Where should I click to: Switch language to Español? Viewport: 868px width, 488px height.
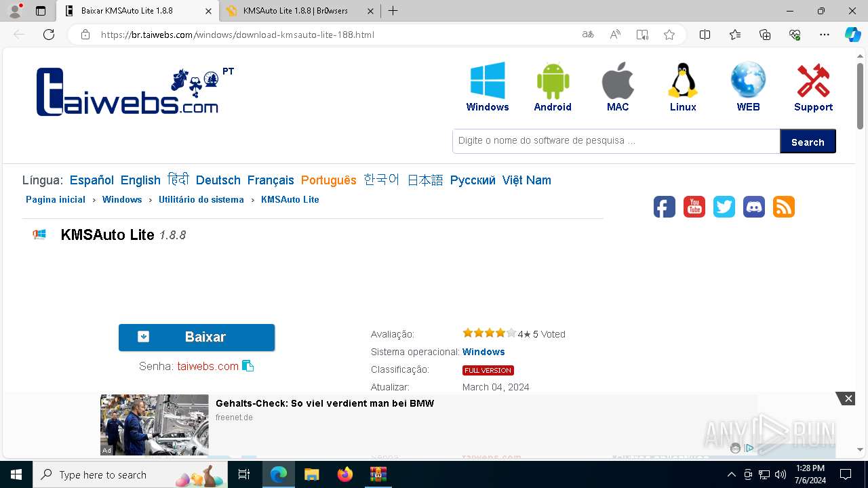click(92, 180)
